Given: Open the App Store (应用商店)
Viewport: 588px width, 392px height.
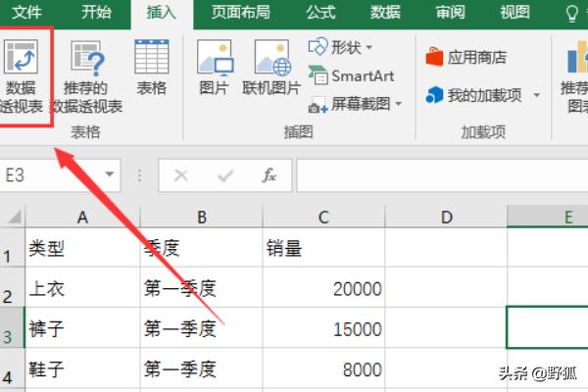Looking at the screenshot, I should click(466, 58).
